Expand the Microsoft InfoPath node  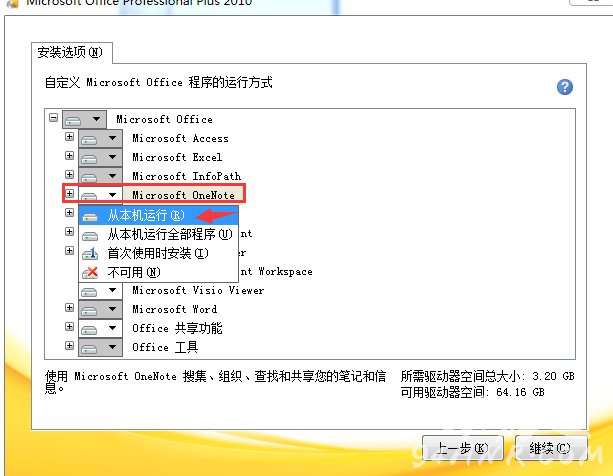coord(69,174)
